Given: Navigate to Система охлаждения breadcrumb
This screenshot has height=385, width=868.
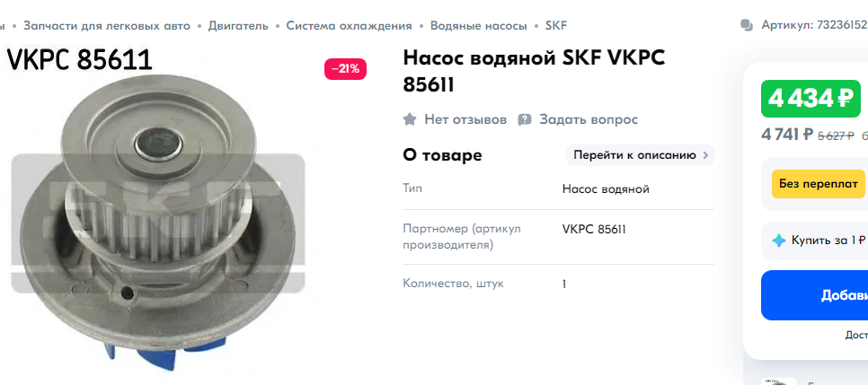Looking at the screenshot, I should [350, 25].
